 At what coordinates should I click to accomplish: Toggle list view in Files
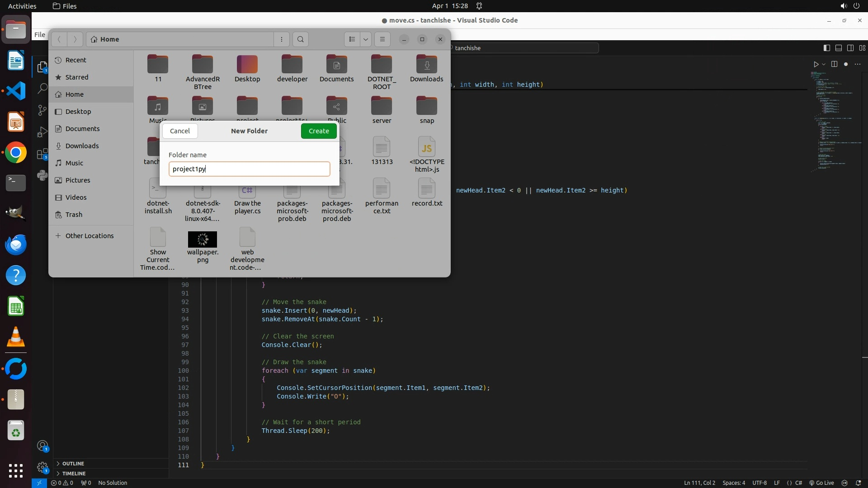pyautogui.click(x=352, y=39)
